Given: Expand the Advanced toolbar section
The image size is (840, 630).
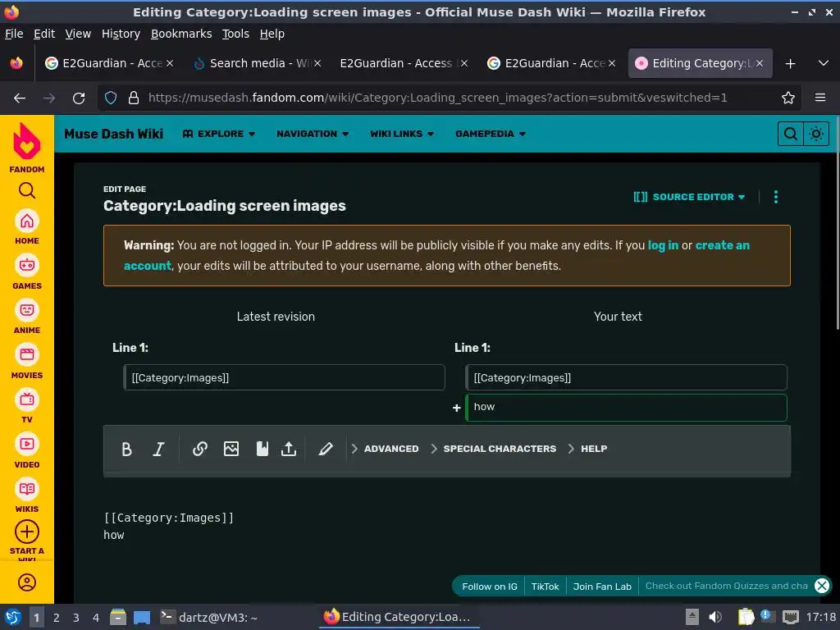Looking at the screenshot, I should coord(385,449).
